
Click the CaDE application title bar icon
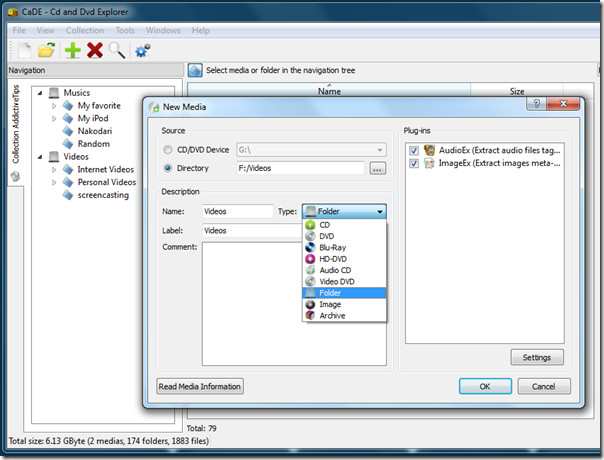tap(13, 12)
